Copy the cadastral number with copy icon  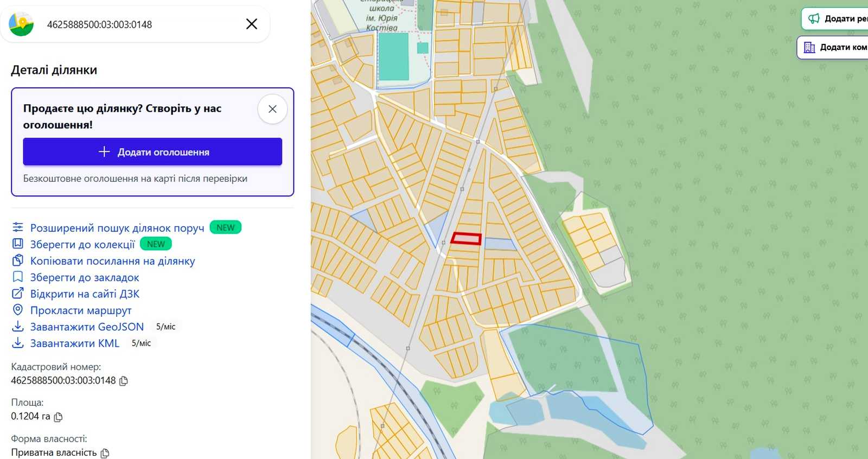point(124,381)
